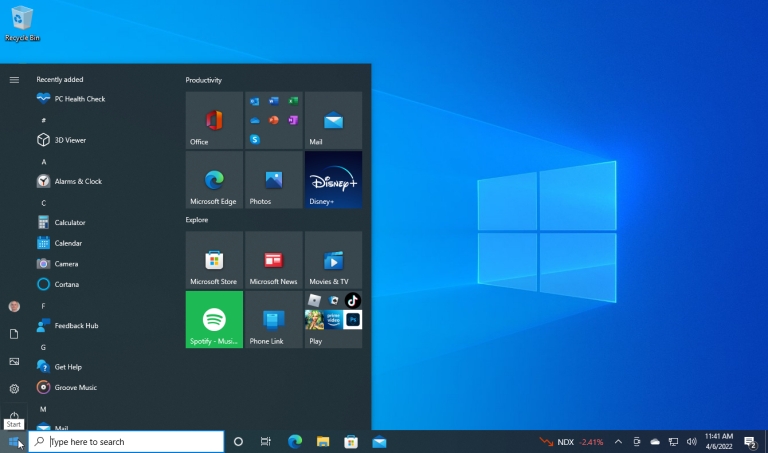
Task: Click the Start button
Action: click(x=14, y=442)
